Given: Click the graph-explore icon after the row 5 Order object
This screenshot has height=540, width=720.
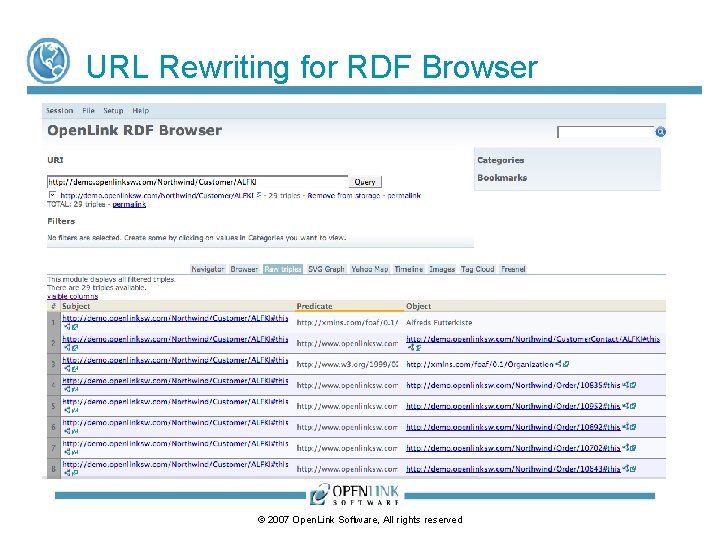Looking at the screenshot, I should click(625, 406).
